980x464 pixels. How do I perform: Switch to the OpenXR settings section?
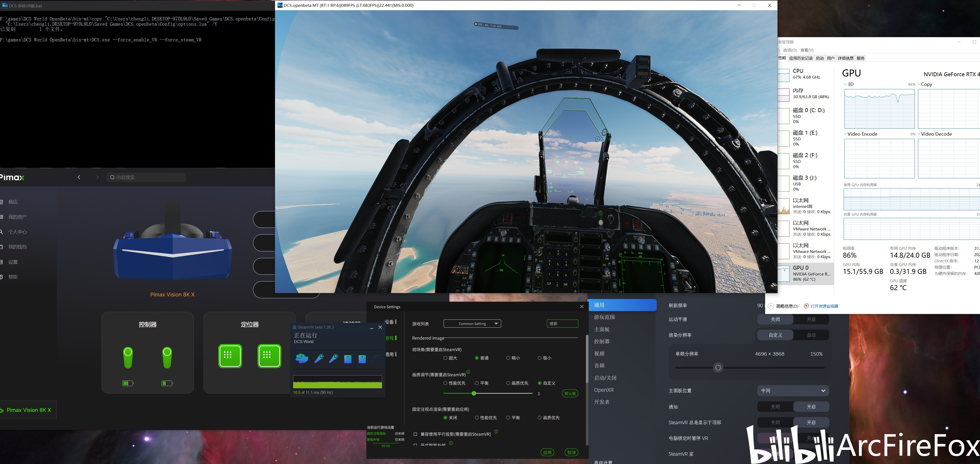604,390
